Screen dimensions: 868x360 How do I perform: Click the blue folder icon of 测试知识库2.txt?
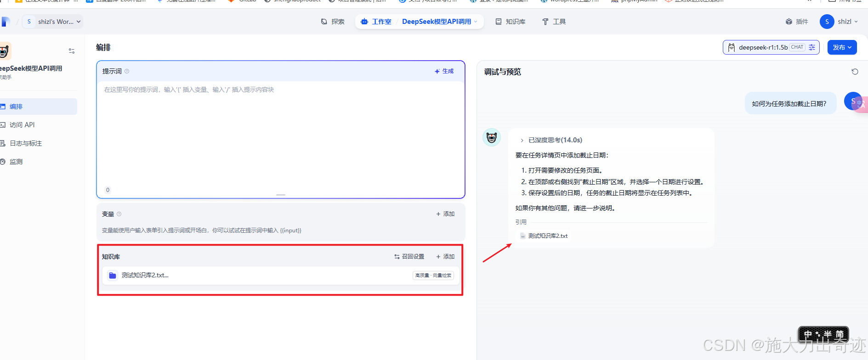point(113,276)
